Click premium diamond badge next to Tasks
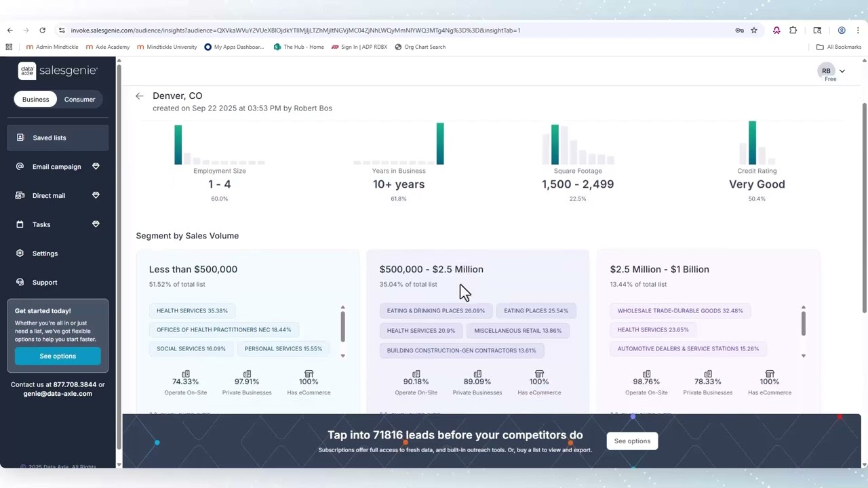This screenshot has width=868, height=488. coord(96,224)
